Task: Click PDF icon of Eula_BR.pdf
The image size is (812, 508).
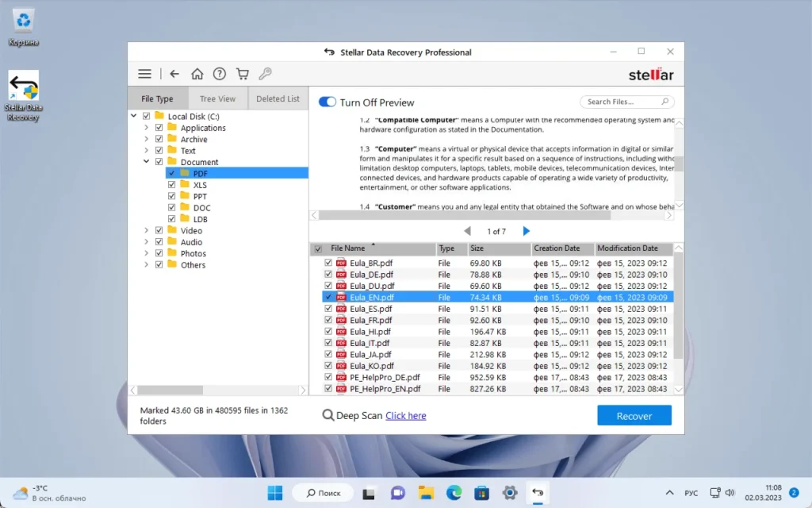Action: [341, 263]
